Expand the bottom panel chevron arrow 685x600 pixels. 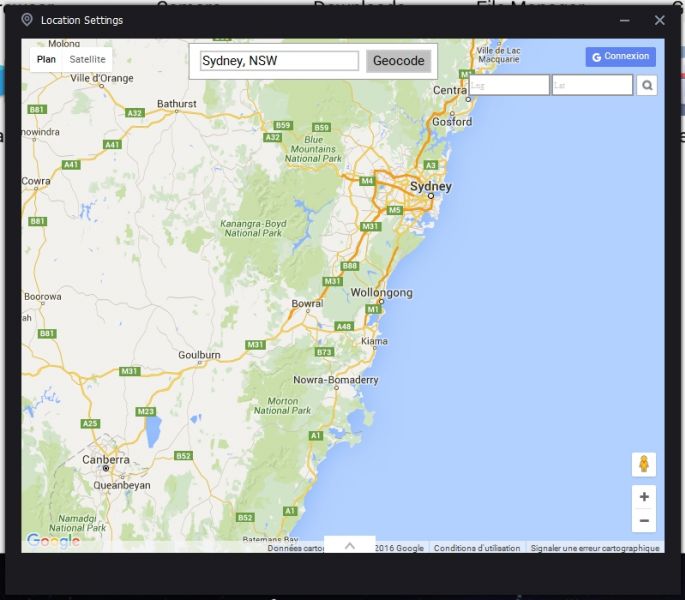point(349,545)
